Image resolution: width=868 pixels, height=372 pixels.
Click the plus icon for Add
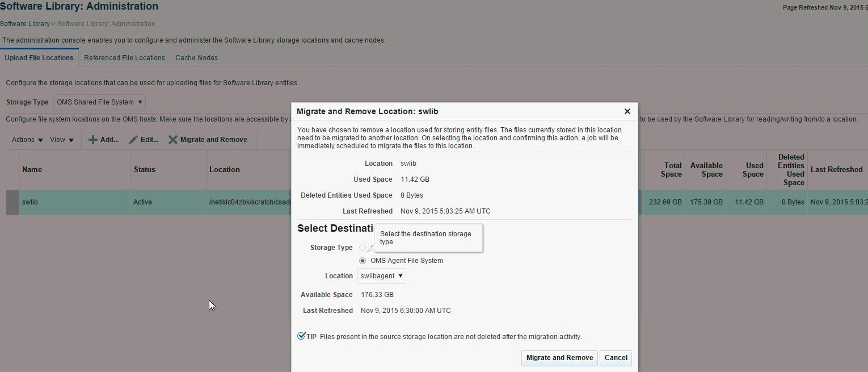pos(93,140)
